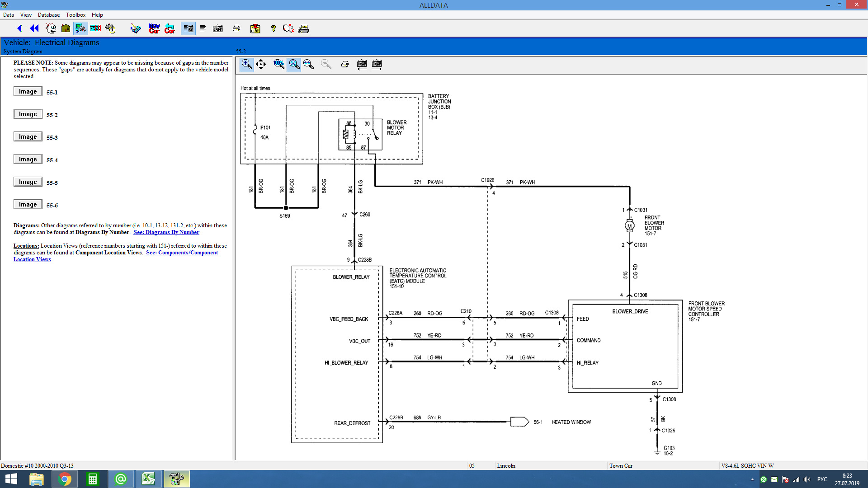Select the fit-to-window zoom icon
868x488 pixels.
[294, 64]
